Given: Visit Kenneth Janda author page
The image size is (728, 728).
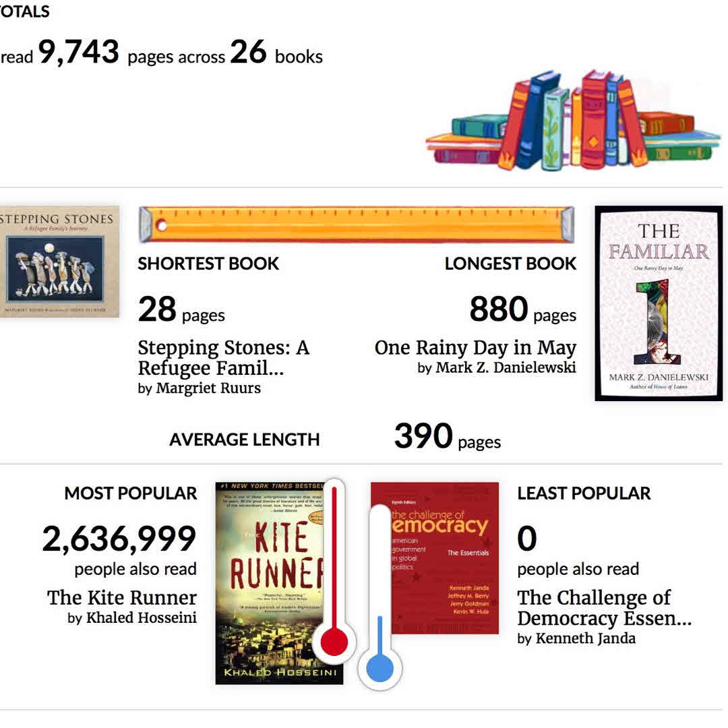Looking at the screenshot, I should (x=585, y=638).
